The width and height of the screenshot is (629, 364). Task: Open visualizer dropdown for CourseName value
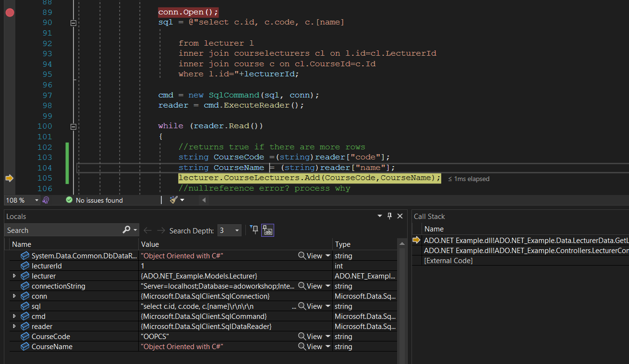pos(328,347)
